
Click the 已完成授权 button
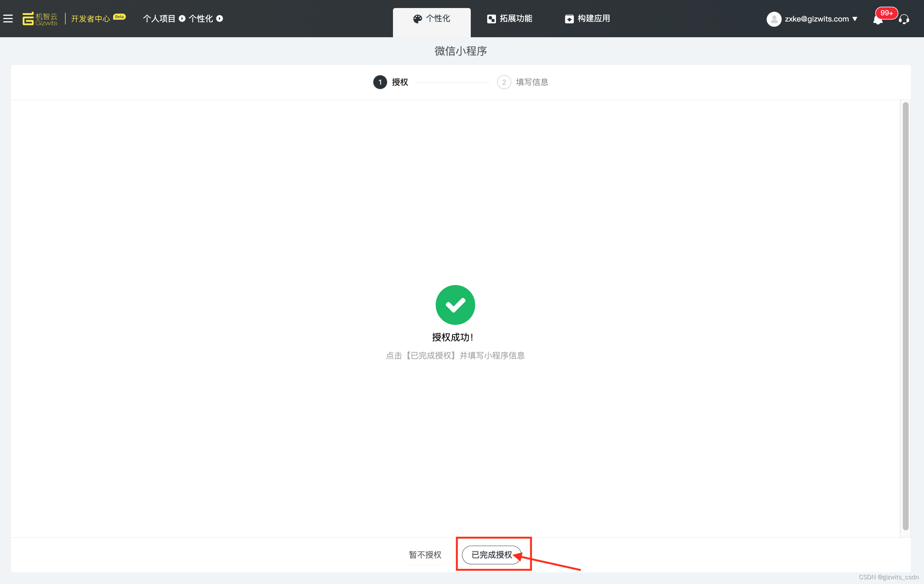pos(492,554)
